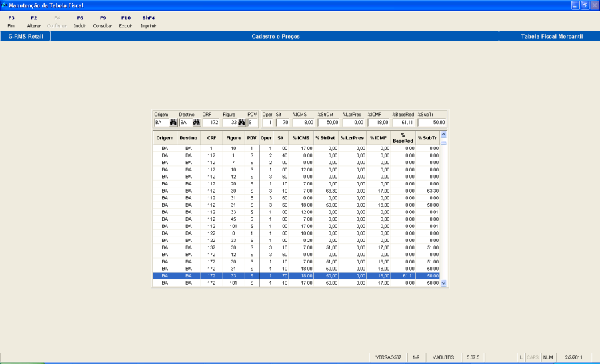The height and width of the screenshot is (364, 600).
Task: Click Destino column header
Action: (188, 138)
